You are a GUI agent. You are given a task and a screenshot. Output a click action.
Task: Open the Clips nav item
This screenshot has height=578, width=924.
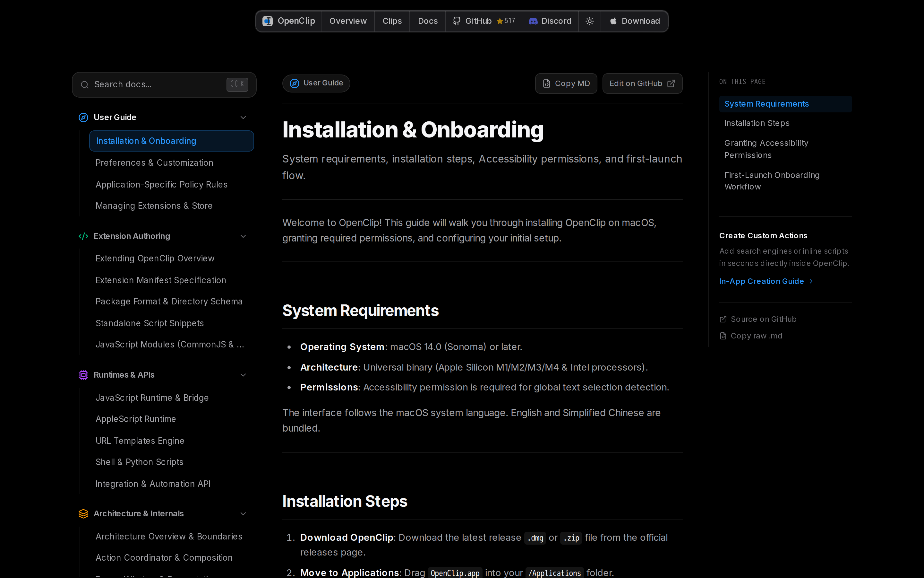(x=392, y=21)
